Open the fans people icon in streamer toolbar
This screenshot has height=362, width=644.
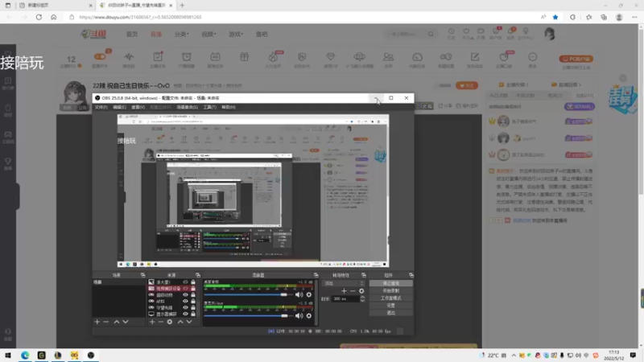[388, 56]
